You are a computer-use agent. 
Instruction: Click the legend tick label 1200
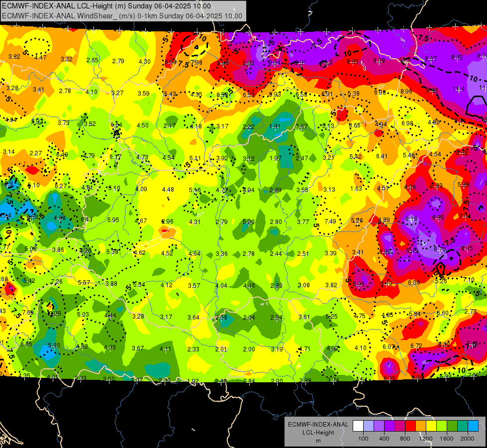tap(425, 439)
